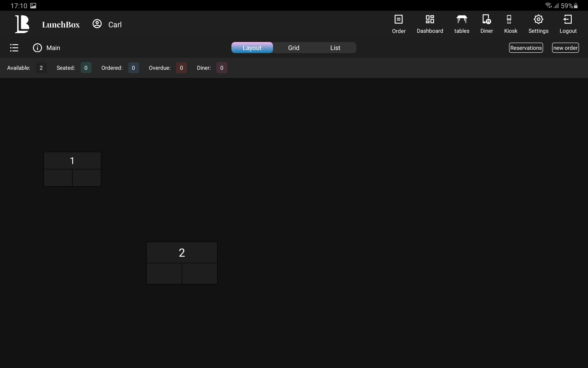Viewport: 588px width, 368px height.
Task: Click the Carl user profile icon
Action: 97,24
